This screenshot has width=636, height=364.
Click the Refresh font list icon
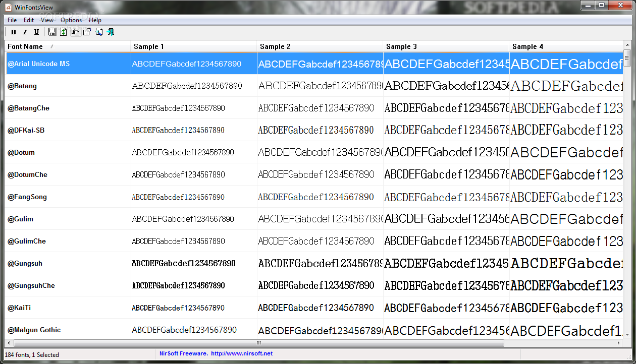(x=64, y=32)
